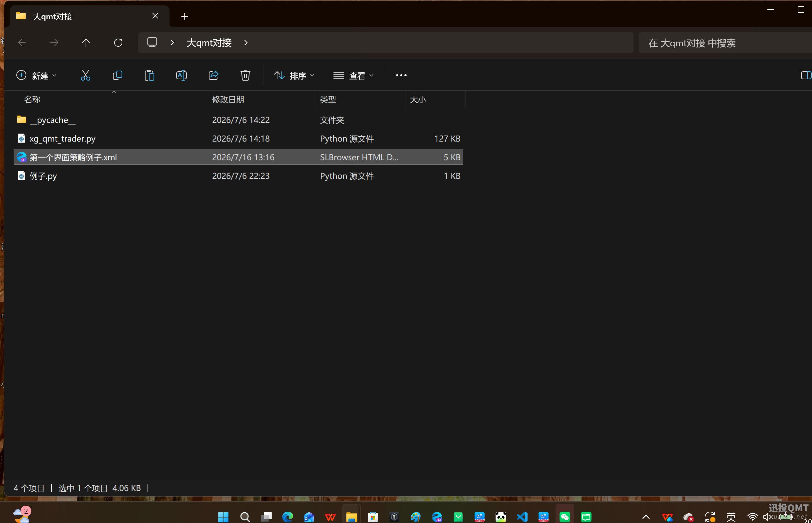812x523 pixels.
Task: Select the xg_qmt_trader.py file
Action: (x=238, y=139)
